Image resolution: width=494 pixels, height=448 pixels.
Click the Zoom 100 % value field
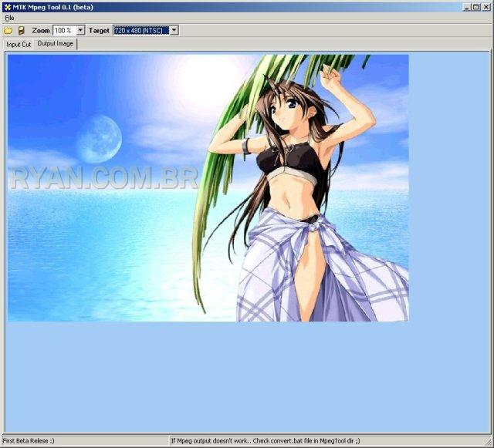(x=64, y=30)
